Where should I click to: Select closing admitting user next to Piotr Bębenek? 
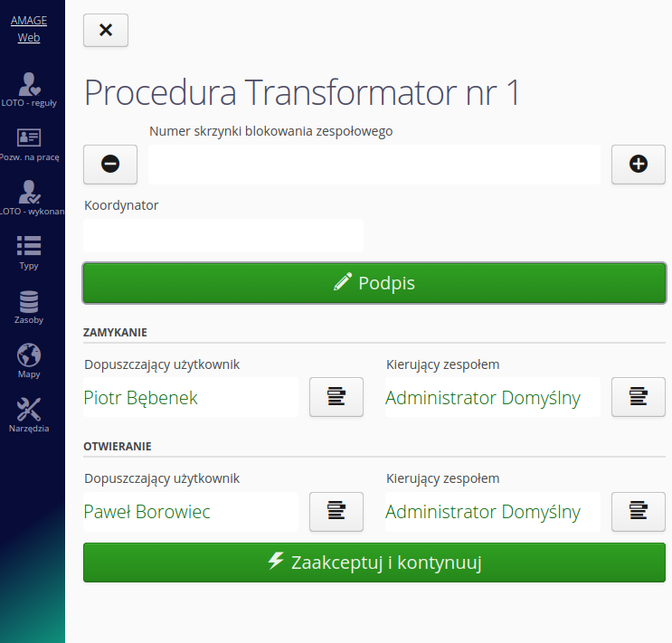336,397
